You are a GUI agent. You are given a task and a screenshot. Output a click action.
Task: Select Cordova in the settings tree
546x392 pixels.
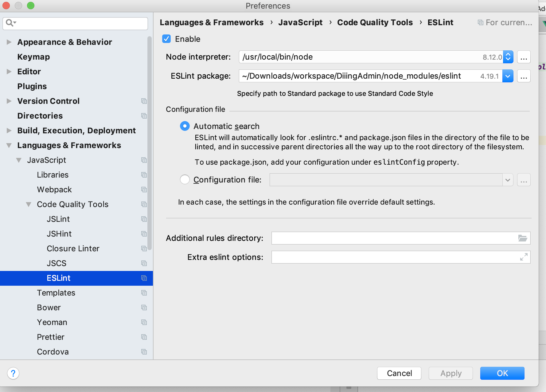click(53, 352)
